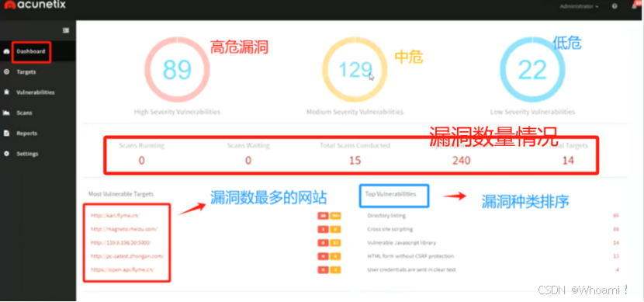Select HTML form without CSRF protection

click(410, 256)
